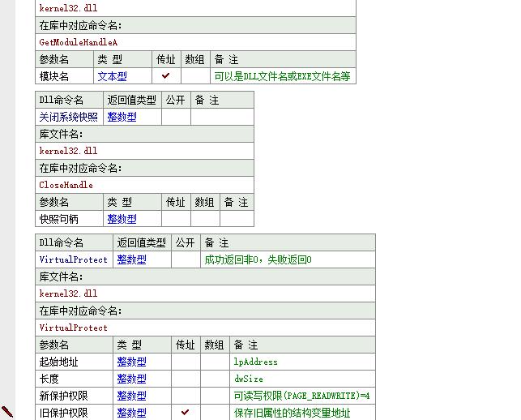The height and width of the screenshot is (420, 521).
Task: Click the 整数型 type of 快照句柄
Action: (122, 219)
